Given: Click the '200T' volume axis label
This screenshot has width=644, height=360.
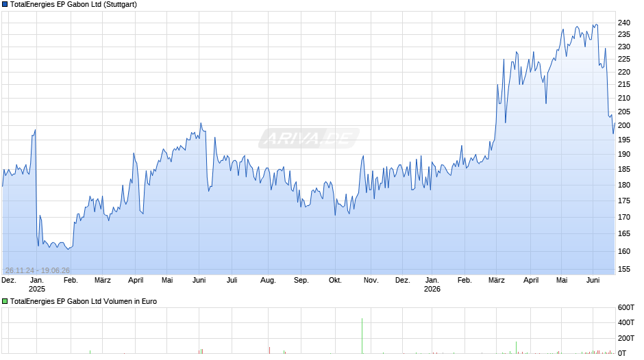Looking at the screenshot, I should click(626, 338).
